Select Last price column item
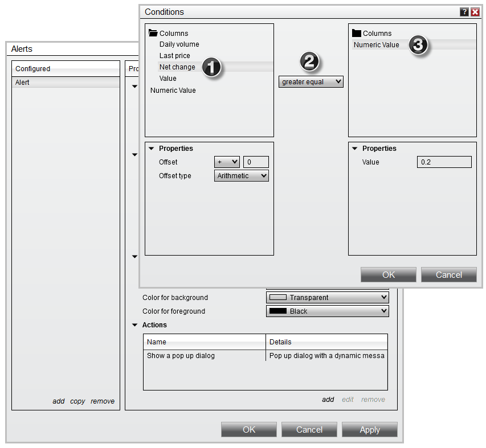This screenshot has width=486, height=448. click(x=174, y=56)
